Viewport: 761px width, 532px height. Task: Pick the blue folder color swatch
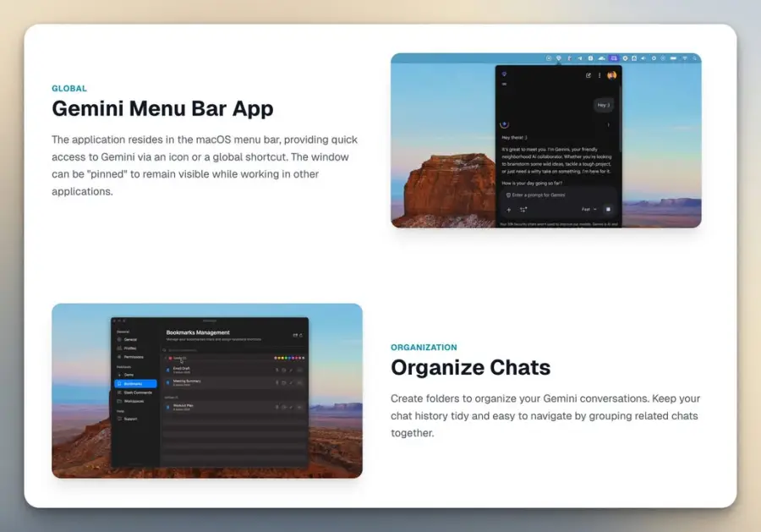(x=289, y=358)
